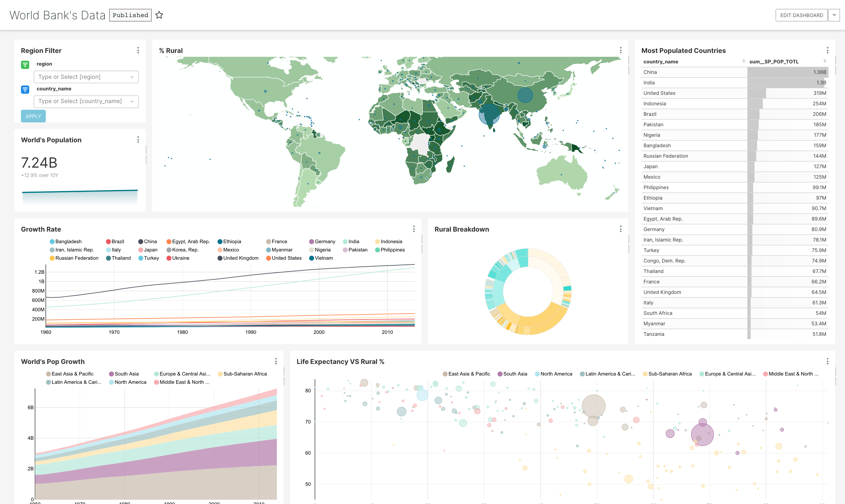Open World's Population chart options menu
Viewport: 845px width, 504px height.
pyautogui.click(x=138, y=140)
